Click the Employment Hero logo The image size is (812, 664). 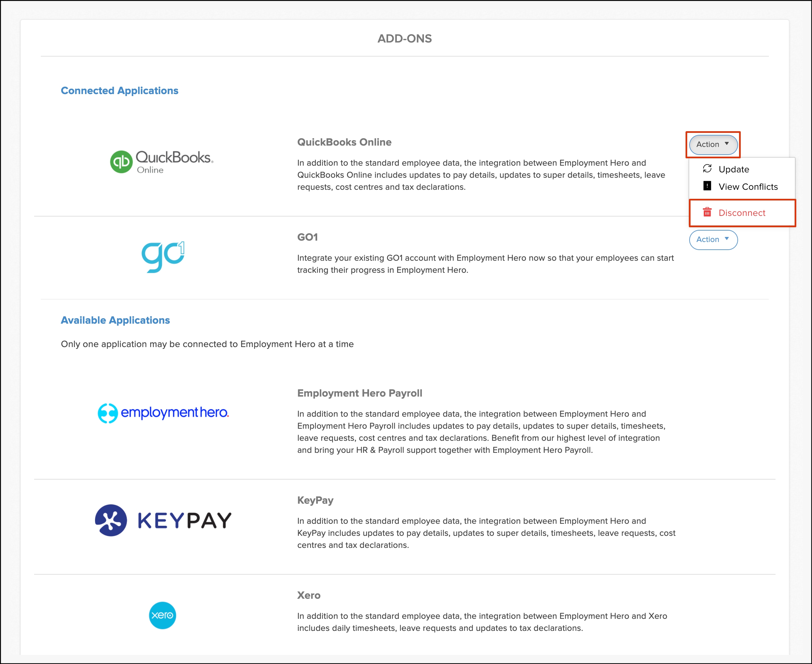[163, 413]
